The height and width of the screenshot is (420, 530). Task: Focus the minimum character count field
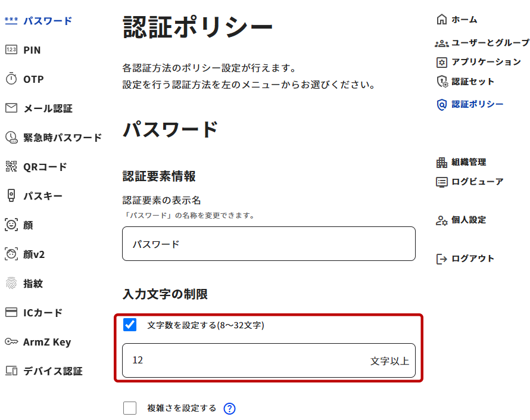[x=269, y=360]
